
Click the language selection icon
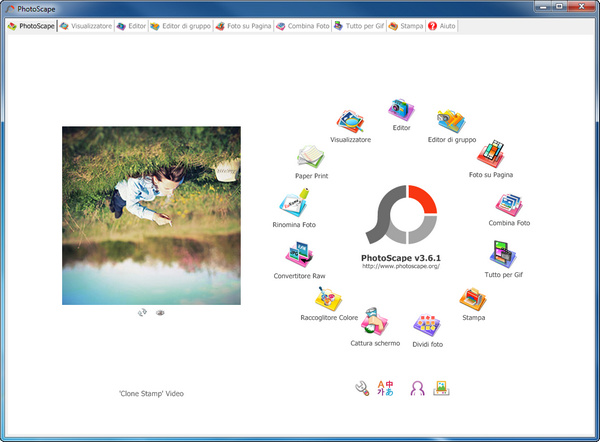click(x=386, y=388)
